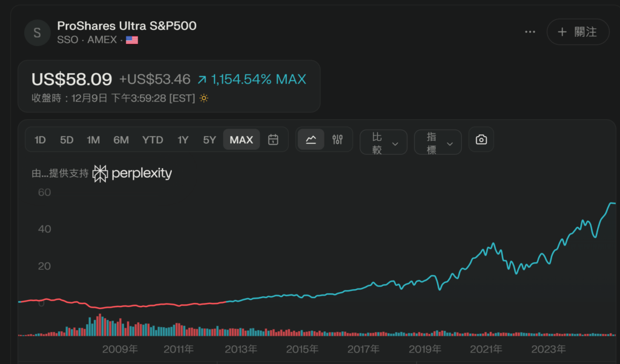Click the SSO ticker avatar icon
Image resolution: width=620 pixels, height=364 pixels.
coord(37,33)
